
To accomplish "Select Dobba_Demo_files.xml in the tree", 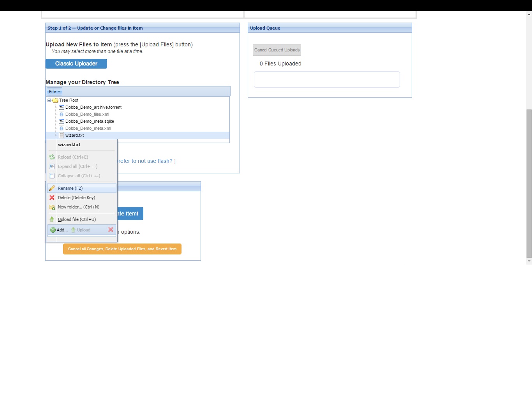I will (x=87, y=114).
